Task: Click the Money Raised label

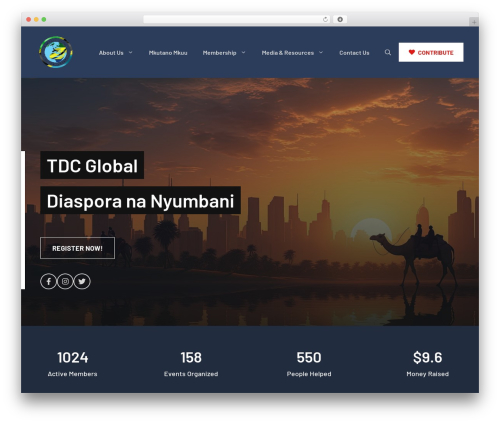Action: pyautogui.click(x=428, y=374)
